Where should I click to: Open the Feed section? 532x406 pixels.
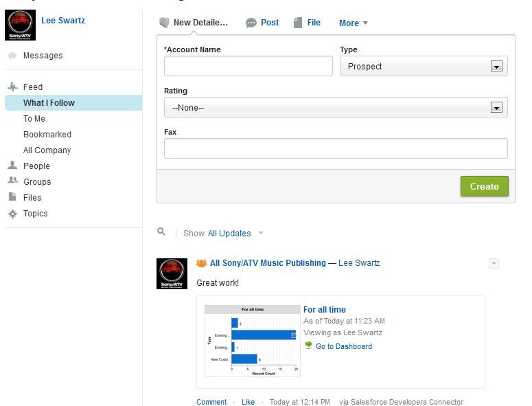point(33,87)
